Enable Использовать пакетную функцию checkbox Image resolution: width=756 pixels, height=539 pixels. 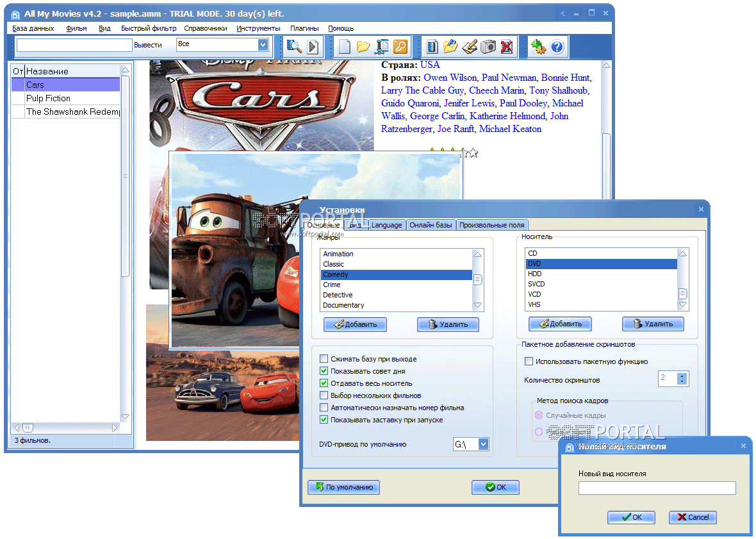tap(529, 361)
